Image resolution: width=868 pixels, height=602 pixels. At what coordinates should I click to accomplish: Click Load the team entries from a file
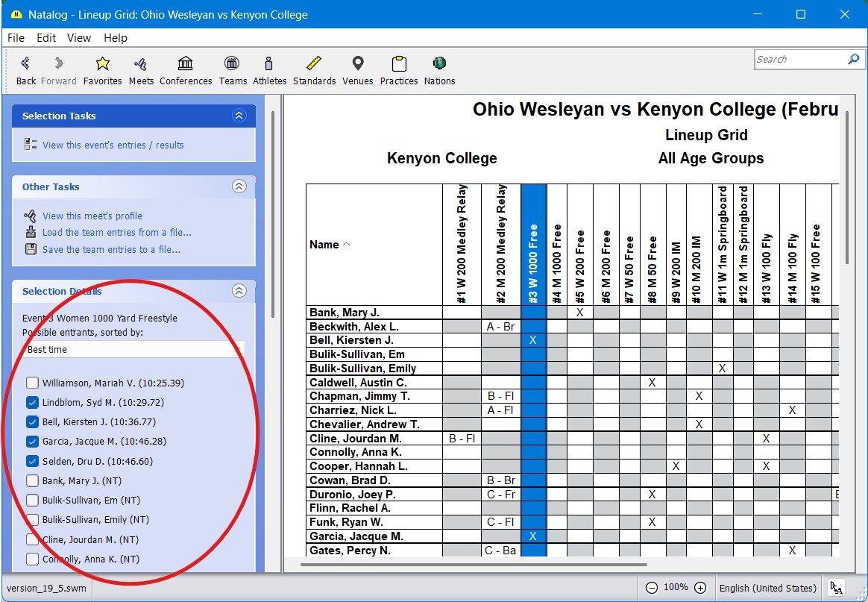click(116, 233)
